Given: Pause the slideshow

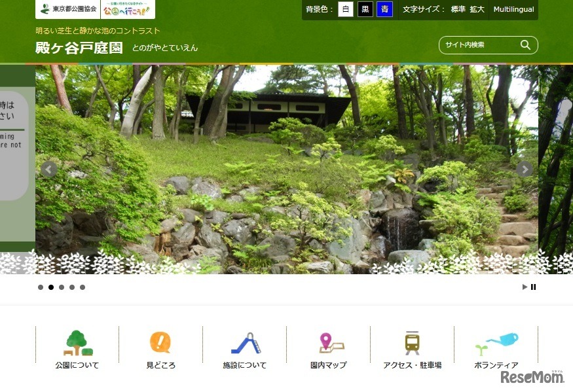Looking at the screenshot, I should click(534, 287).
